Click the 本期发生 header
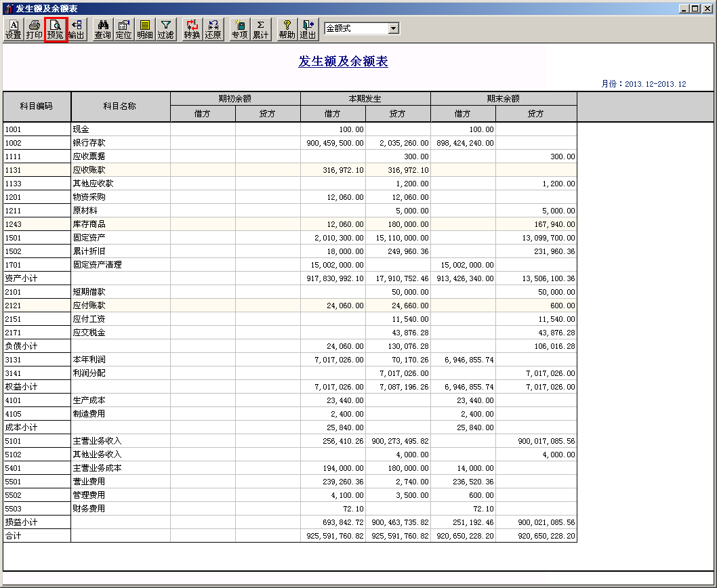This screenshot has height=588, width=717. pyautogui.click(x=365, y=98)
